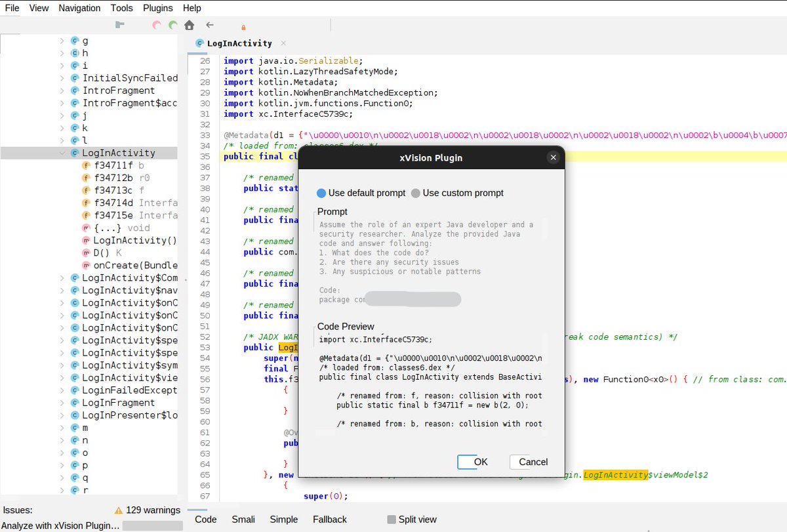Image resolution: width=787 pixels, height=532 pixels.
Task: Click the green circular redo icon
Action: [172, 25]
